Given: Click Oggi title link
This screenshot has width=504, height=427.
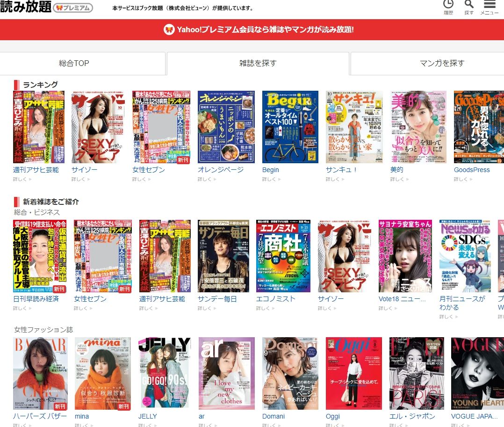Looking at the screenshot, I should (333, 416).
